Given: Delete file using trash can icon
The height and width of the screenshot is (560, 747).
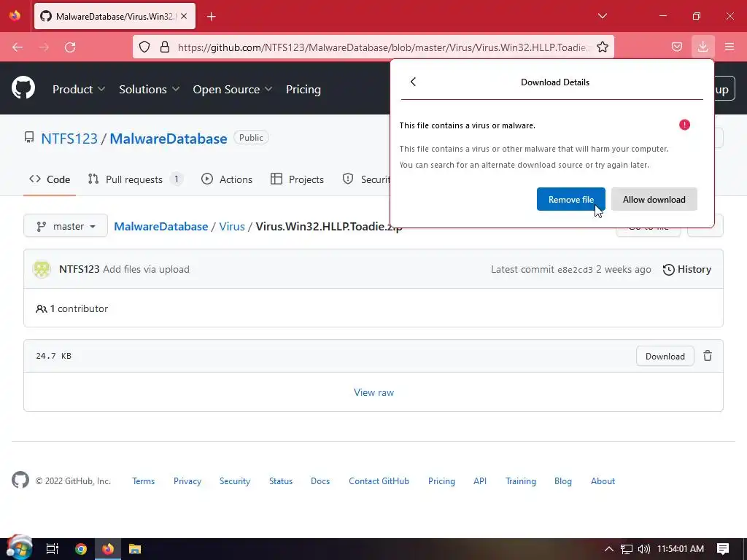Looking at the screenshot, I should tap(708, 356).
